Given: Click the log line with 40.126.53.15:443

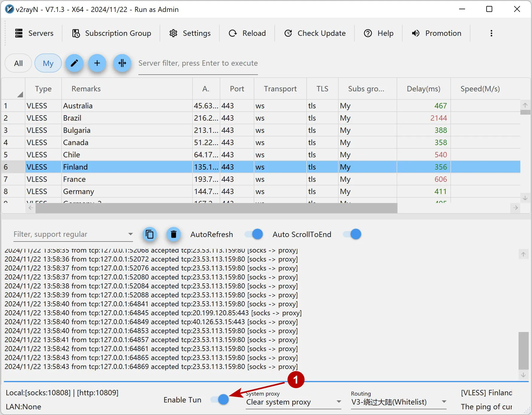Looking at the screenshot, I should point(151,322).
